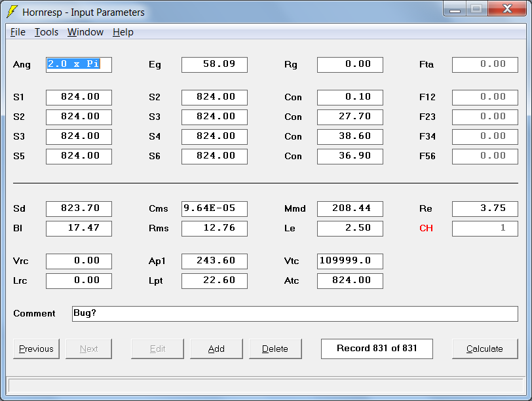Click the Ap1 label

tap(157, 261)
